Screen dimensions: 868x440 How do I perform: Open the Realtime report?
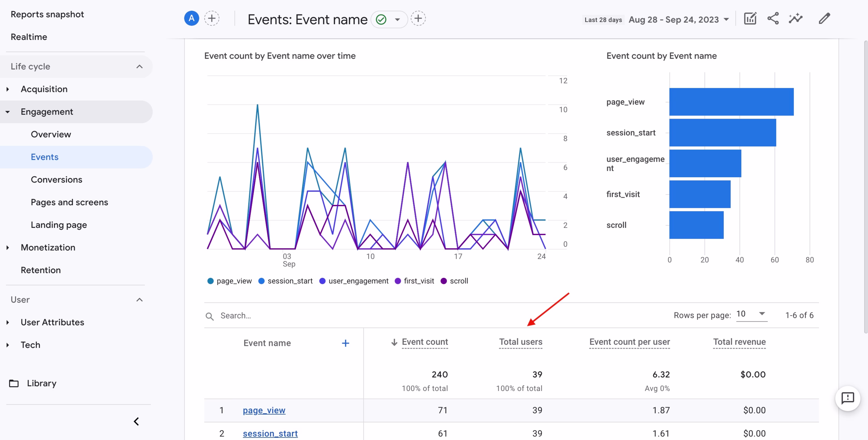click(29, 37)
